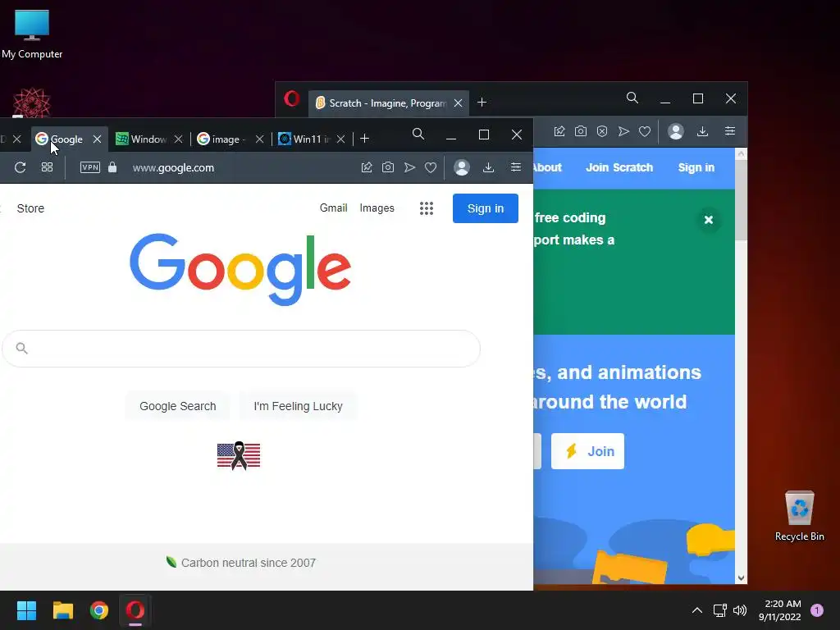Bookmark Scratch page with the heart icon

coord(645,131)
